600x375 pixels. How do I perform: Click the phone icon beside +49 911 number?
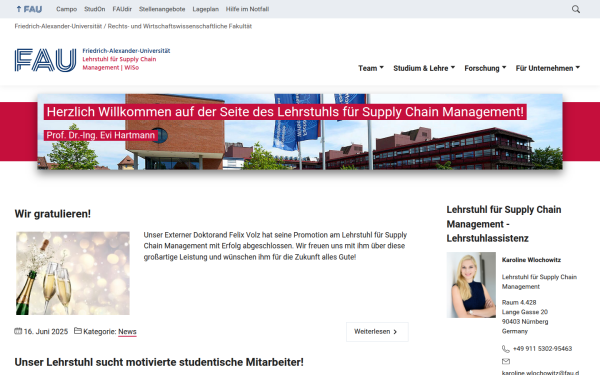click(x=505, y=349)
